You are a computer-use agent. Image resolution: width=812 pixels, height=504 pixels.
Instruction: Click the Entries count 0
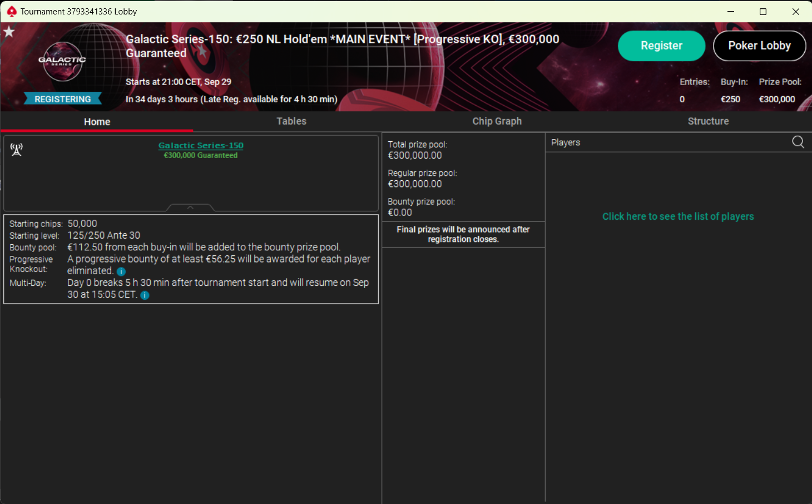click(x=682, y=99)
